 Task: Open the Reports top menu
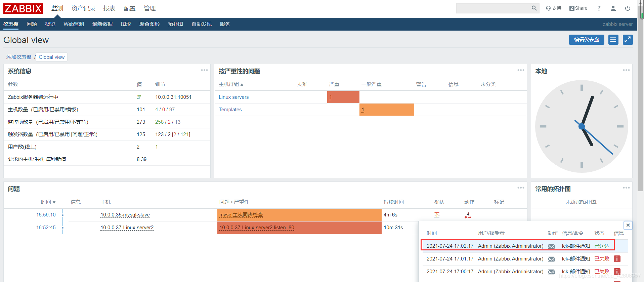coord(110,8)
